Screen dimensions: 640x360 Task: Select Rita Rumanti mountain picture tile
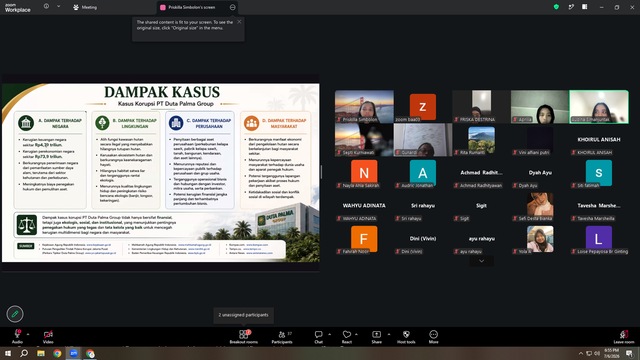[481, 140]
